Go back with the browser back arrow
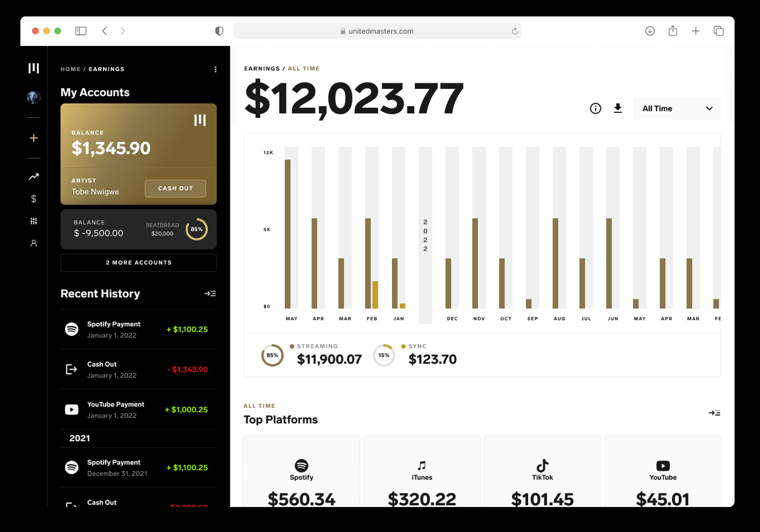Screen dimensions: 760x532 tap(104, 31)
